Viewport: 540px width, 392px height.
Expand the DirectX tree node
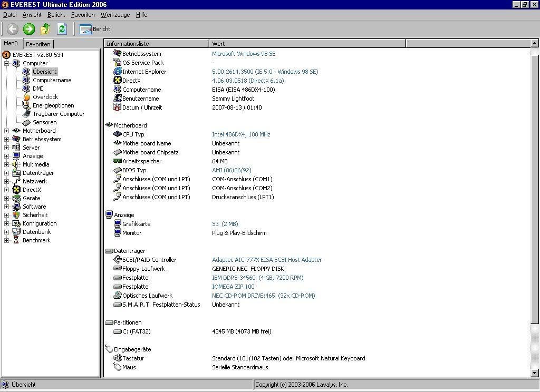(x=6, y=190)
